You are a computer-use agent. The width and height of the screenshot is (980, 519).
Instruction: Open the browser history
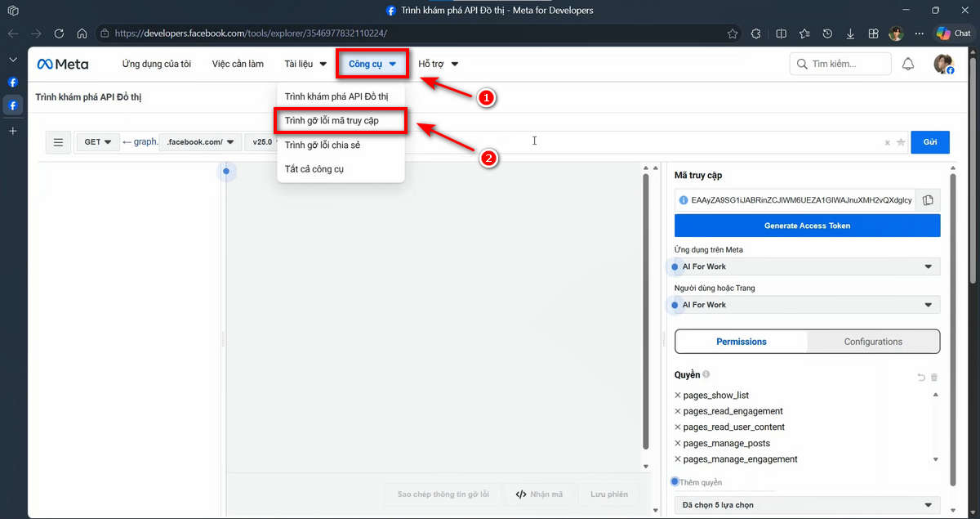pyautogui.click(x=827, y=34)
